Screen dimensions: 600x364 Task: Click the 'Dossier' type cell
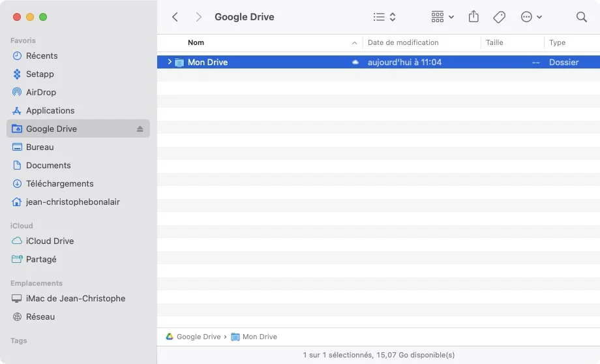tap(563, 62)
